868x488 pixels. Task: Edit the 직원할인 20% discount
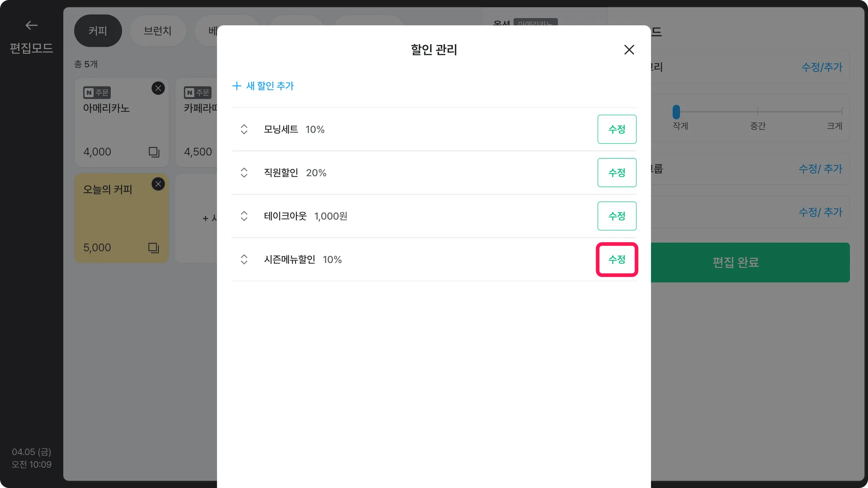617,172
